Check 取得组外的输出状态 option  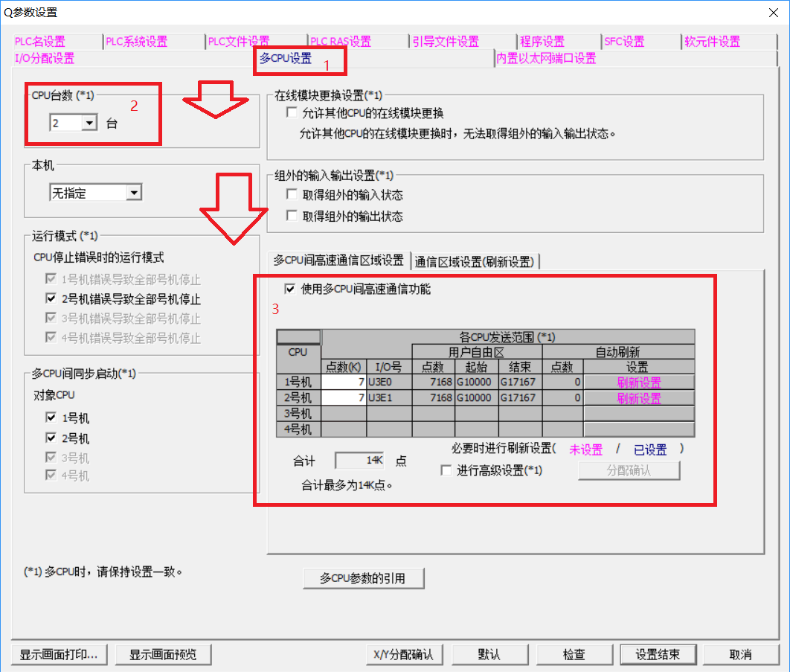point(292,217)
